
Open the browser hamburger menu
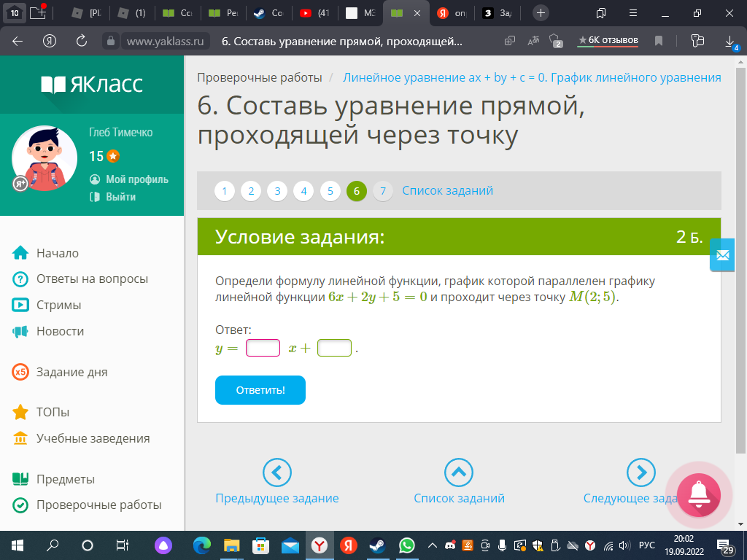[x=633, y=13]
